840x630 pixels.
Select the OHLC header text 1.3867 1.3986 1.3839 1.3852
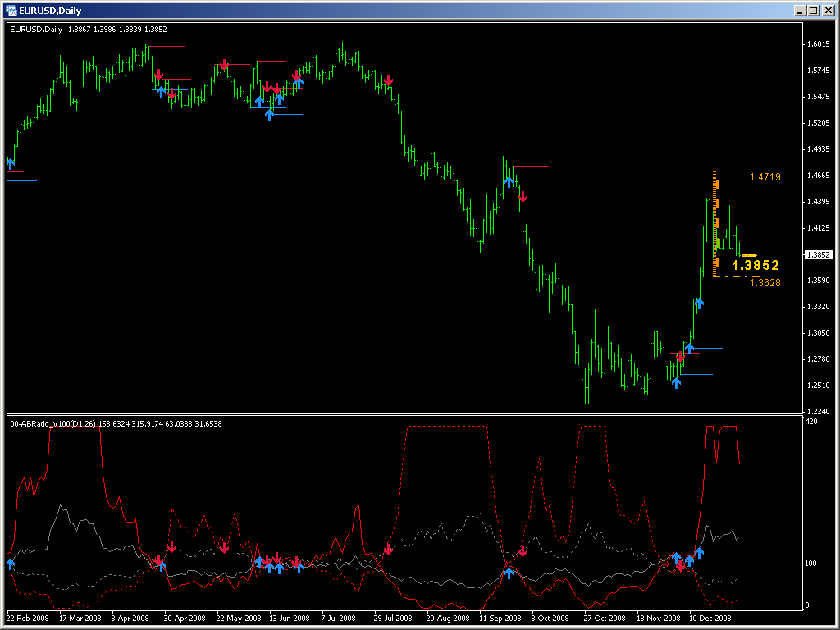click(117, 30)
